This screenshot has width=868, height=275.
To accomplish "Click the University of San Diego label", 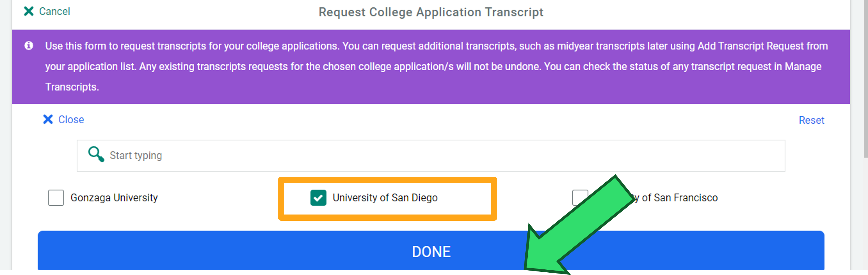I will (385, 198).
